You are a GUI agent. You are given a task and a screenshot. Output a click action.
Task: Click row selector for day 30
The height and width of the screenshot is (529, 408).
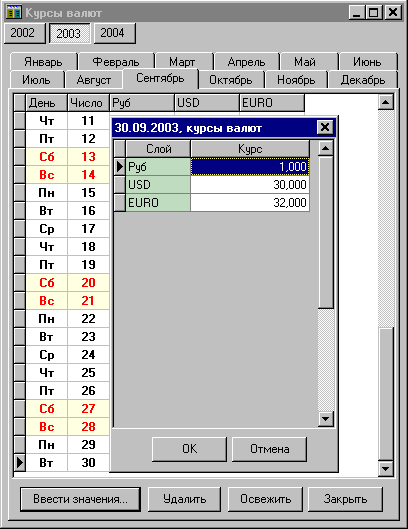(x=20, y=462)
